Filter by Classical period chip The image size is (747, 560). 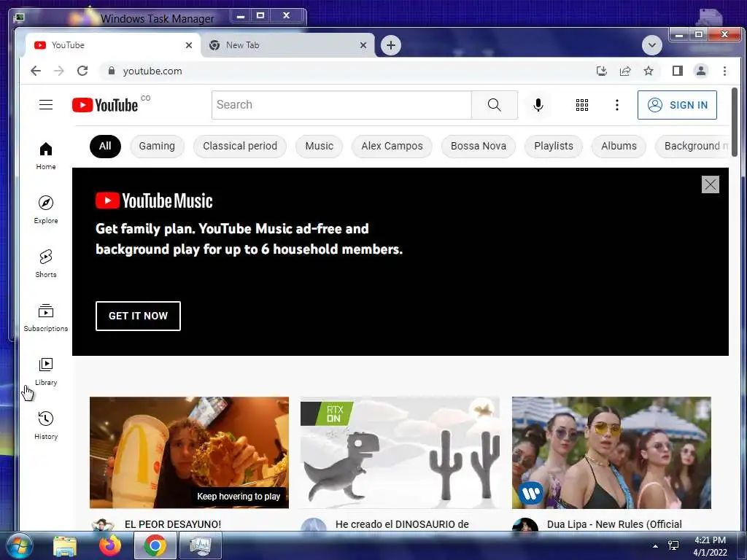239,146
